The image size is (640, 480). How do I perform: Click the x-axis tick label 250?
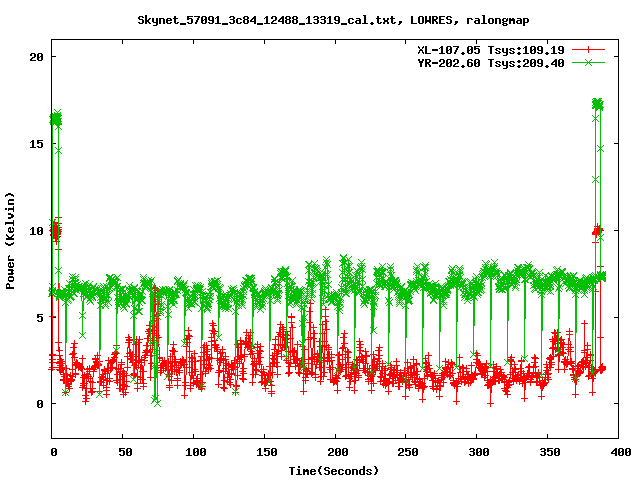coord(408,452)
